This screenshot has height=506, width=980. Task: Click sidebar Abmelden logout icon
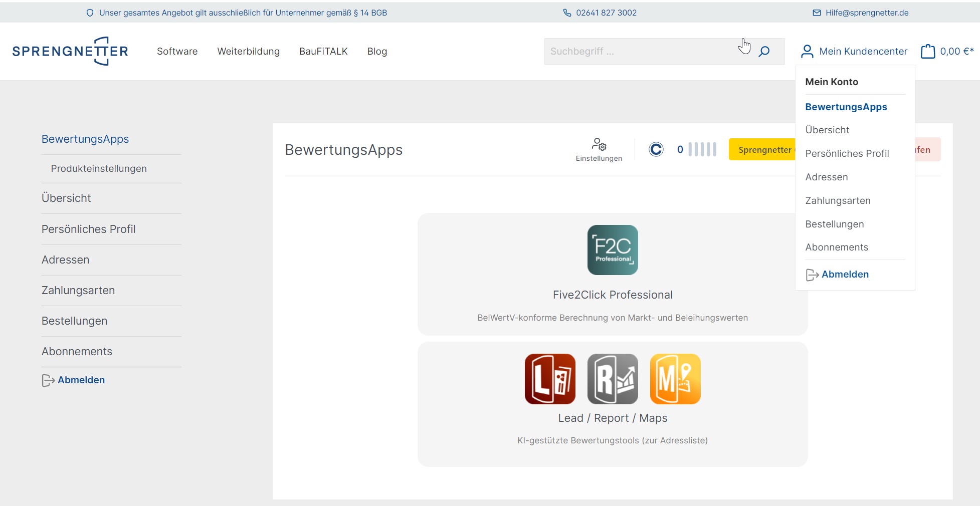[x=48, y=380]
